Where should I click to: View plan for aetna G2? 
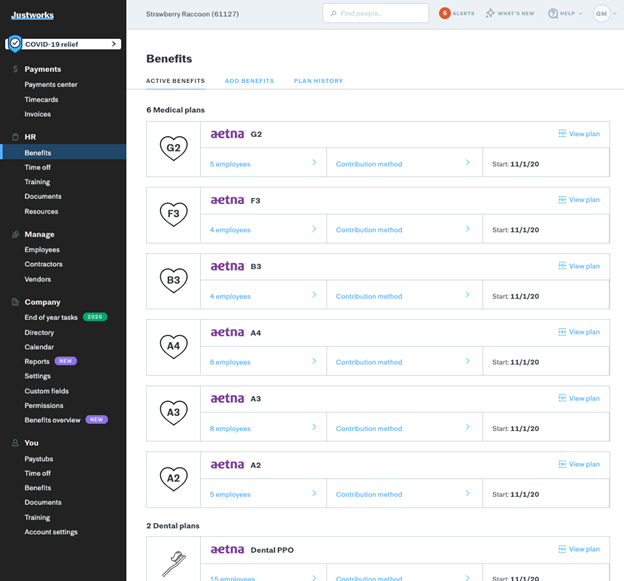pos(579,134)
